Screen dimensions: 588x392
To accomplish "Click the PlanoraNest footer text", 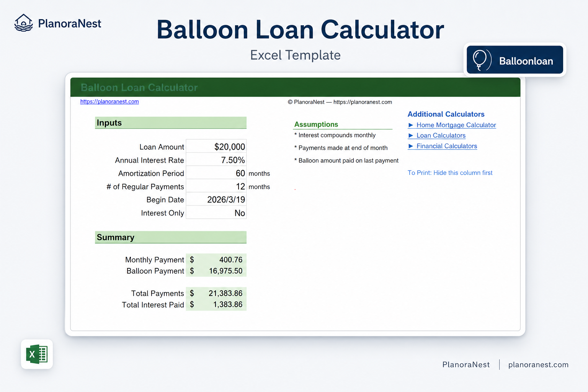I will click(466, 365).
